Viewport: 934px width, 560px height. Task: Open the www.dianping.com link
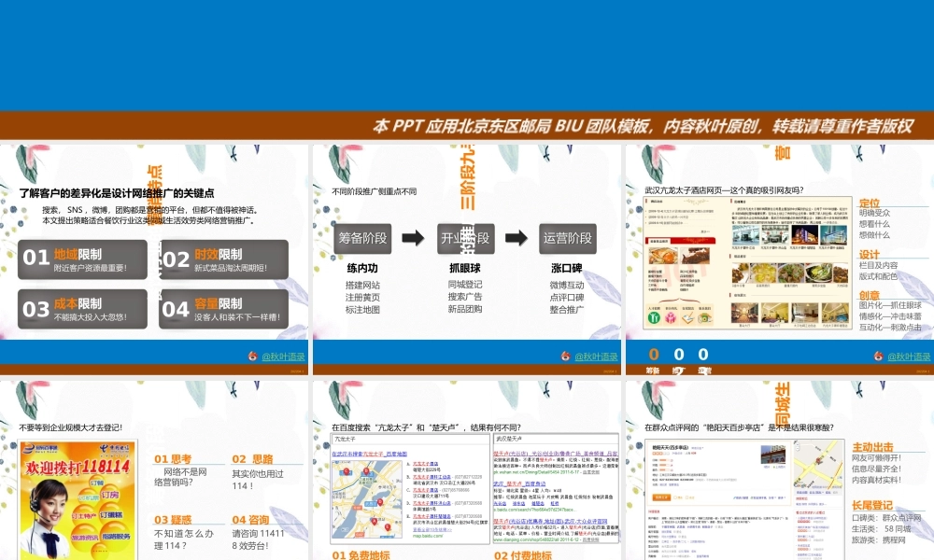[525, 539]
